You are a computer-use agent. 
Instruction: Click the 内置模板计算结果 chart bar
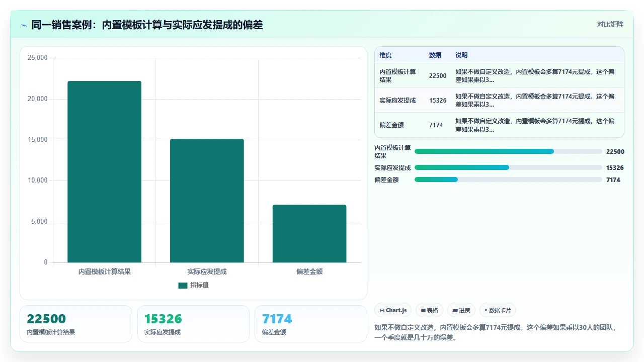[x=105, y=171]
